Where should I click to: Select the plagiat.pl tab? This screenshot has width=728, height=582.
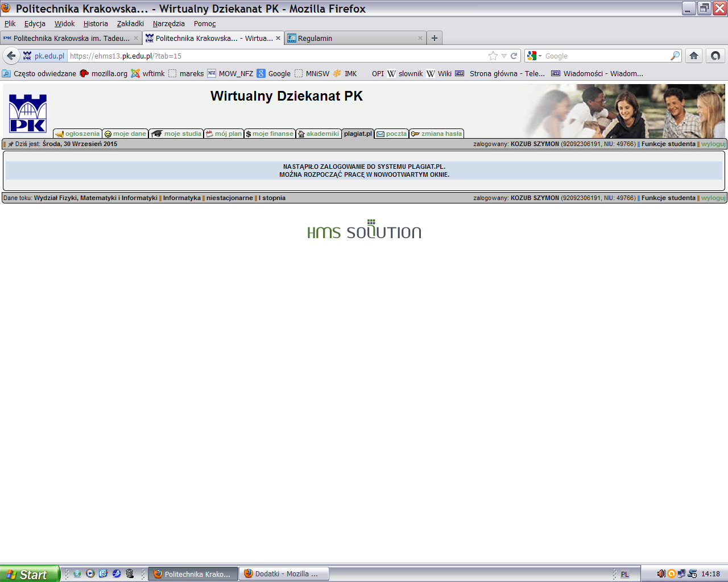click(358, 134)
